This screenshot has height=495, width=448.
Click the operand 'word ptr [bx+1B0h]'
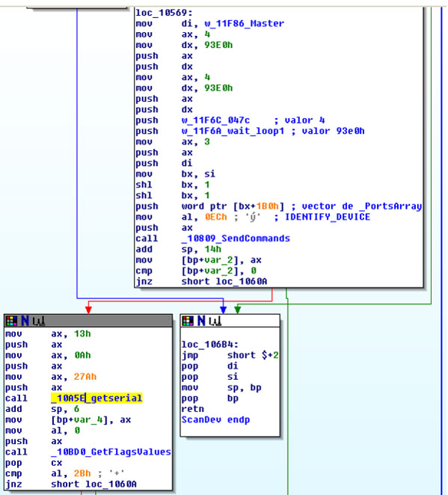point(233,206)
